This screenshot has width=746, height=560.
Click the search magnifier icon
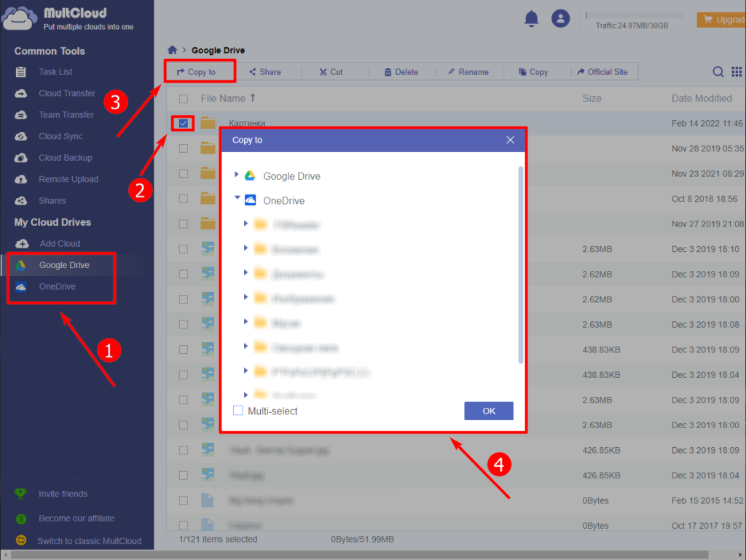tap(718, 71)
